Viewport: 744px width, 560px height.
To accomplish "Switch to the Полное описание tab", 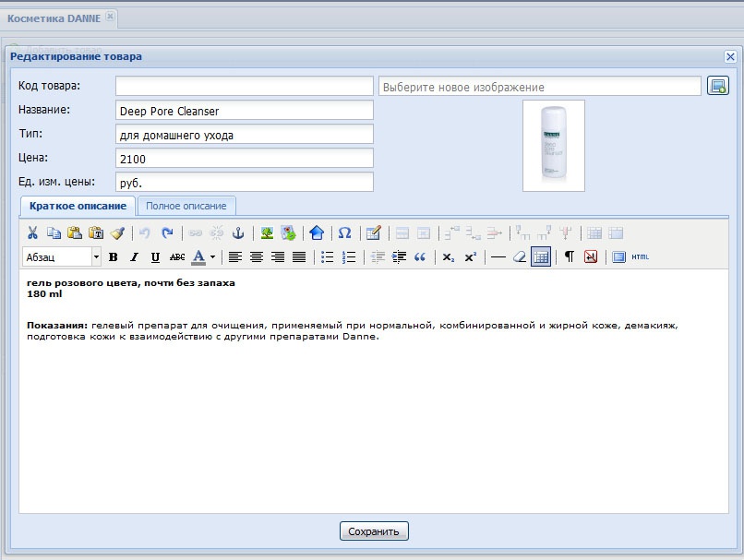I will tap(186, 206).
